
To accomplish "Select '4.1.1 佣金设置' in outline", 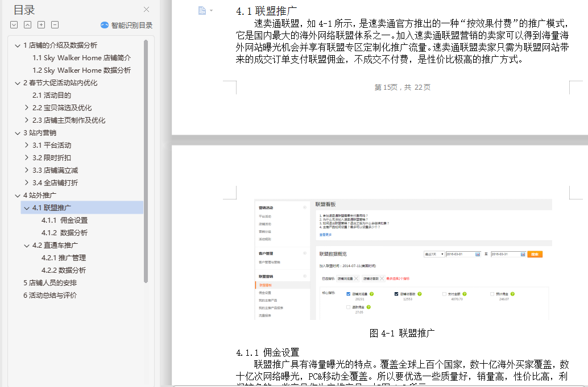I will pyautogui.click(x=64, y=220).
